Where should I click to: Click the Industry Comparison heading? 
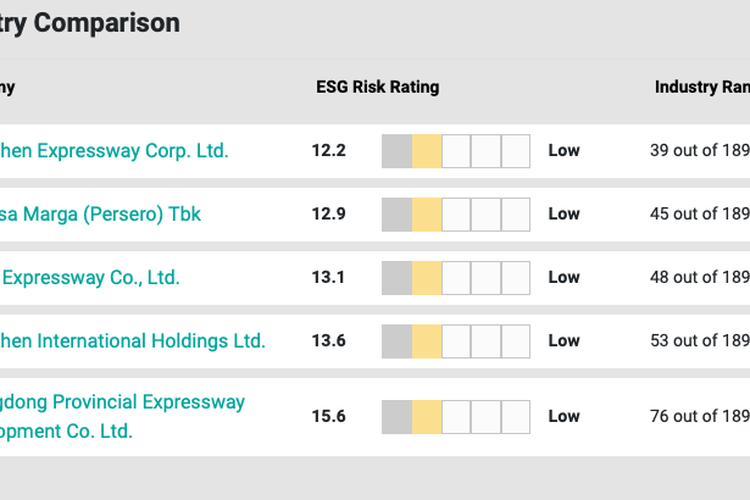pyautogui.click(x=90, y=22)
